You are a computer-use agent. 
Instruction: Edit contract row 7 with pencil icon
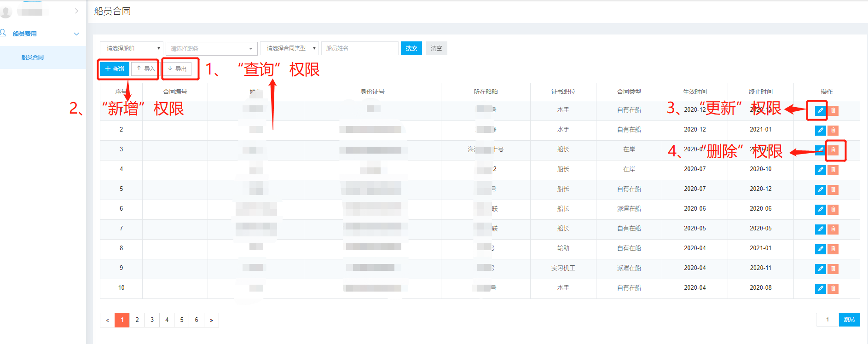[x=820, y=229]
